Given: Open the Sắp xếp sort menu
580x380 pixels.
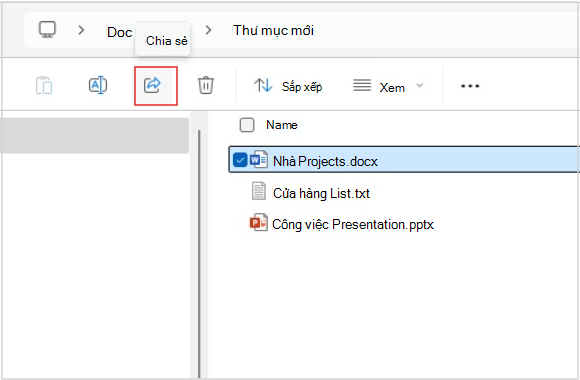Looking at the screenshot, I should click(288, 86).
